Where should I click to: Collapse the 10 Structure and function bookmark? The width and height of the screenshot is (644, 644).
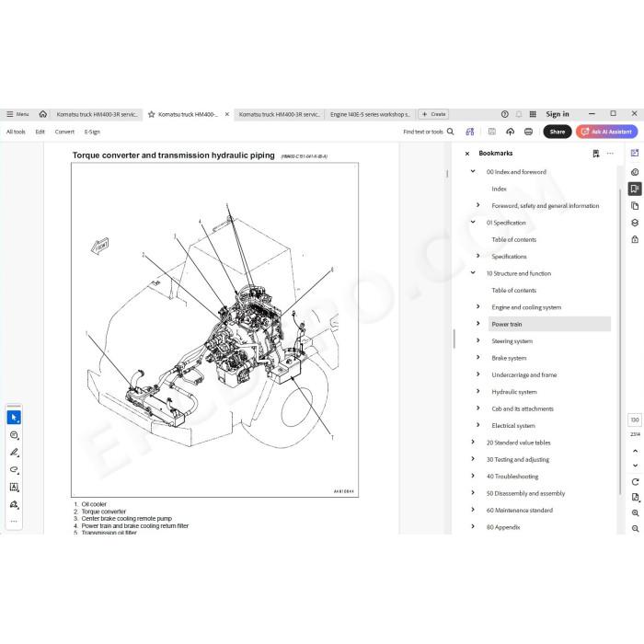(x=473, y=272)
